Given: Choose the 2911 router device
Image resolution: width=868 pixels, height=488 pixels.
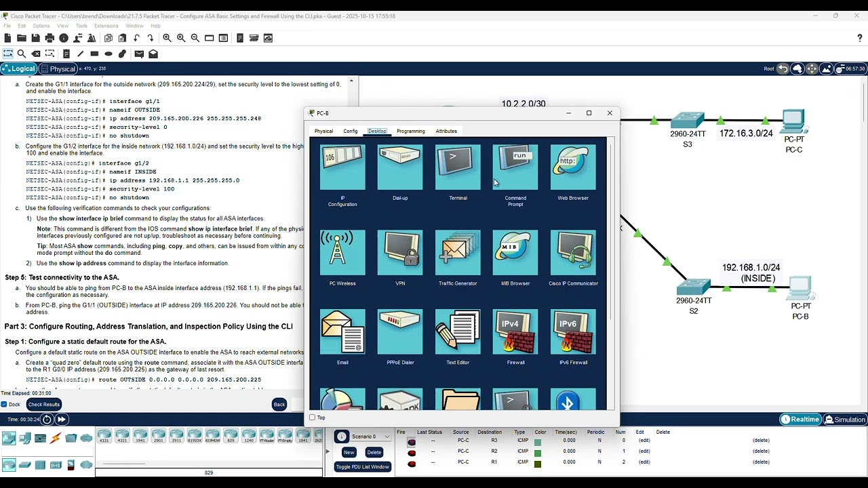Looking at the screenshot, I should point(176,436).
